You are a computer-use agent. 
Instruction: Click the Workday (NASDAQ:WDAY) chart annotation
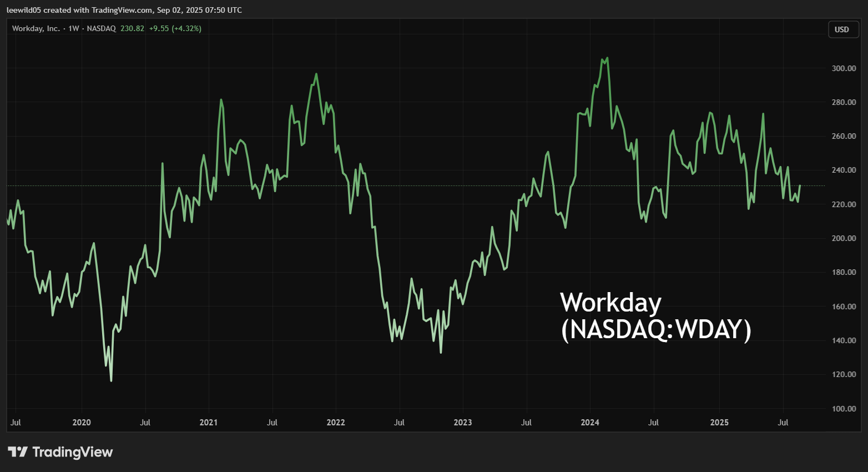point(656,317)
